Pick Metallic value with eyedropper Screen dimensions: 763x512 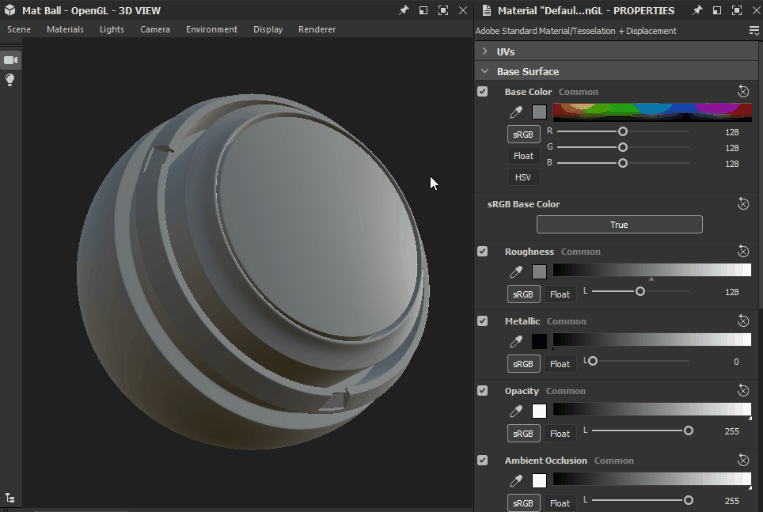point(516,341)
